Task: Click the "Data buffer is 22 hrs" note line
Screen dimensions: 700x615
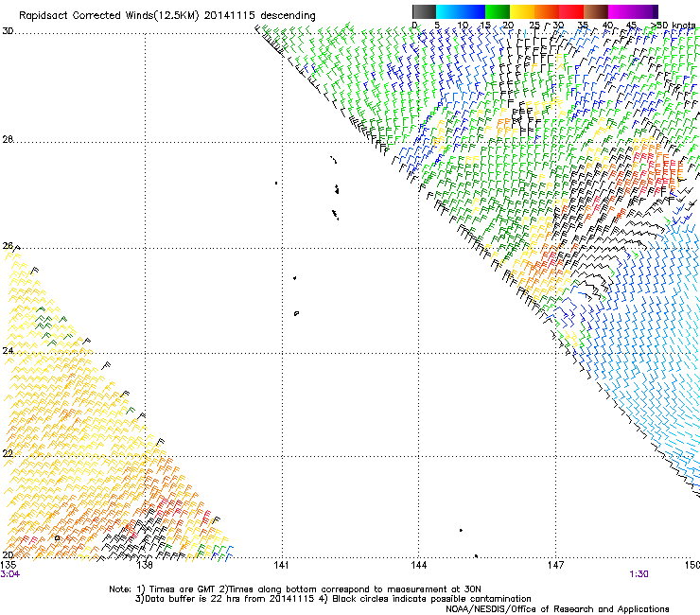Action: (x=333, y=599)
